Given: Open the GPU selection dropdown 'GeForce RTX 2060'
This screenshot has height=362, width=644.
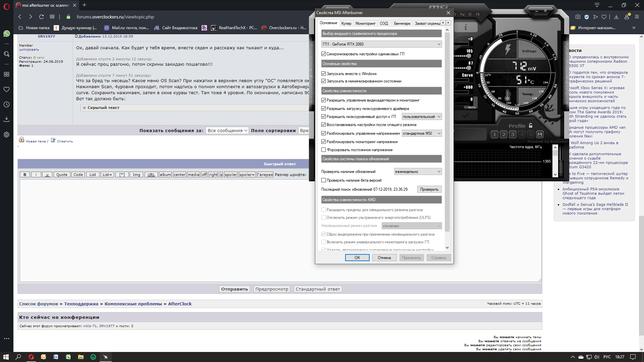Looking at the screenshot, I should pyautogui.click(x=381, y=44).
